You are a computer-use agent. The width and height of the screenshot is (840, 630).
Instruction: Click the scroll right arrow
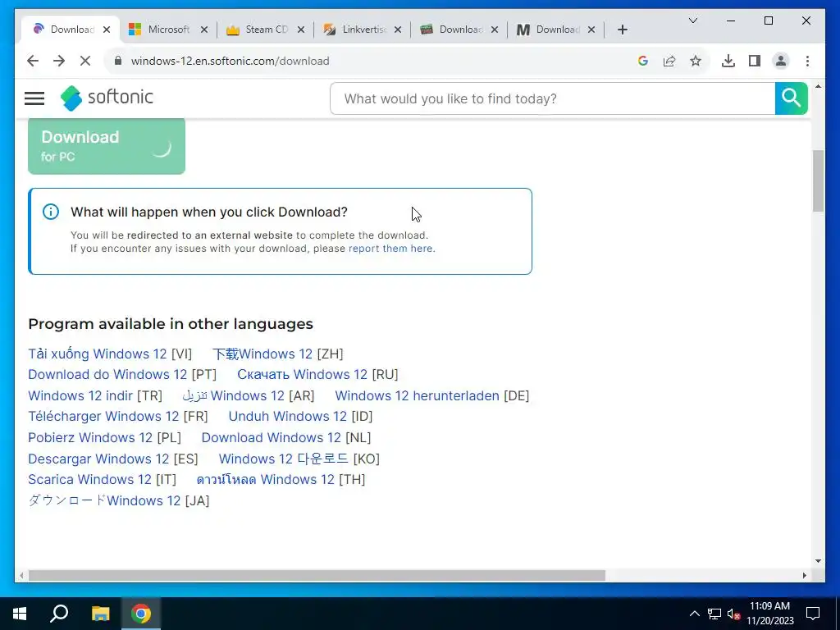tap(804, 575)
